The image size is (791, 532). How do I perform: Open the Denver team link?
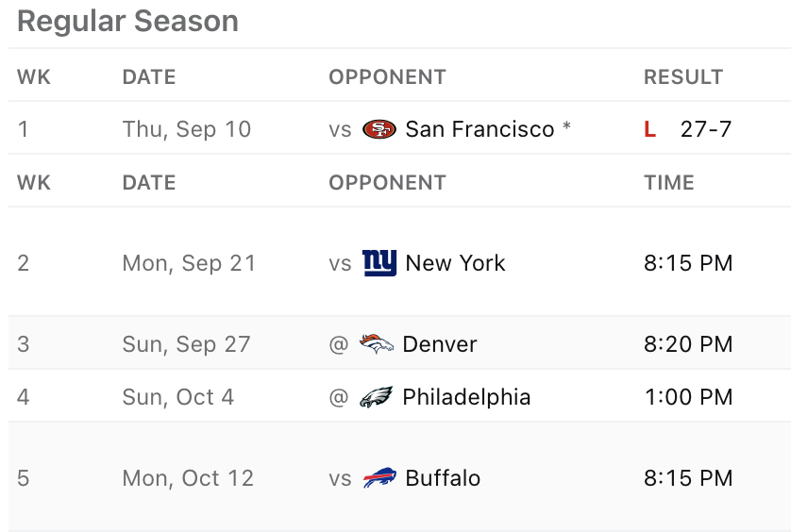(439, 344)
